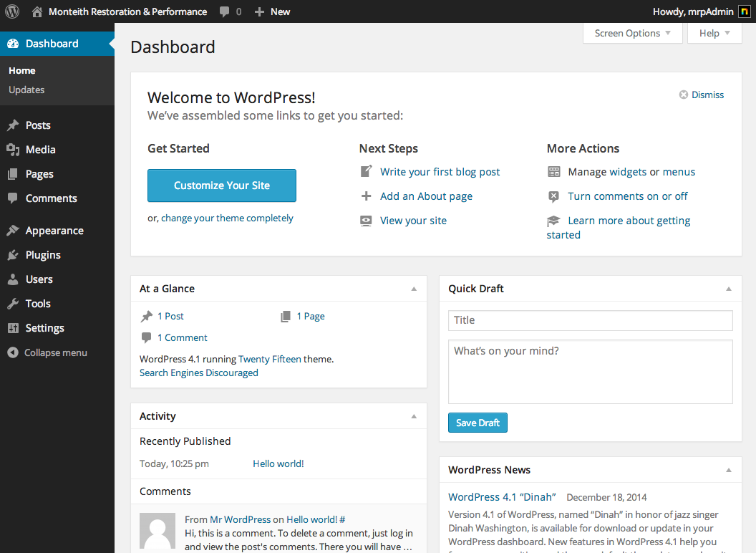Select the Tools wrench icon
The image size is (756, 553).
(14, 303)
